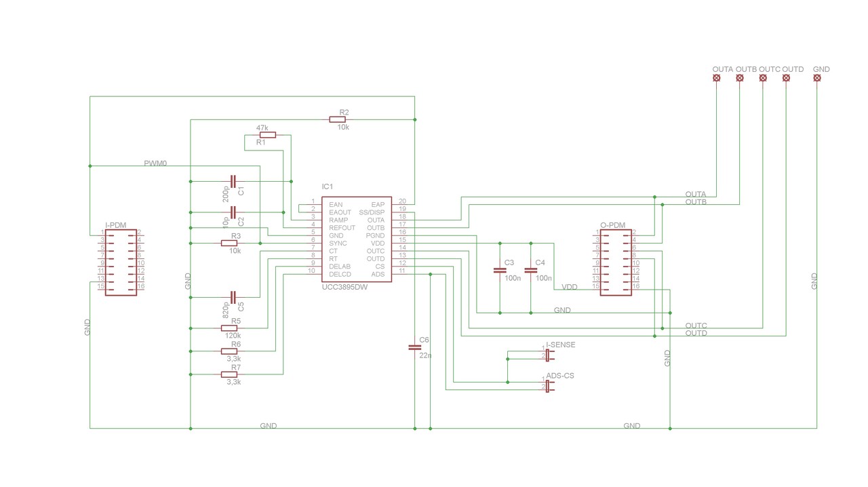Click the RT pin label on IC1
Viewport: 868px width, 487px height.
click(333, 258)
